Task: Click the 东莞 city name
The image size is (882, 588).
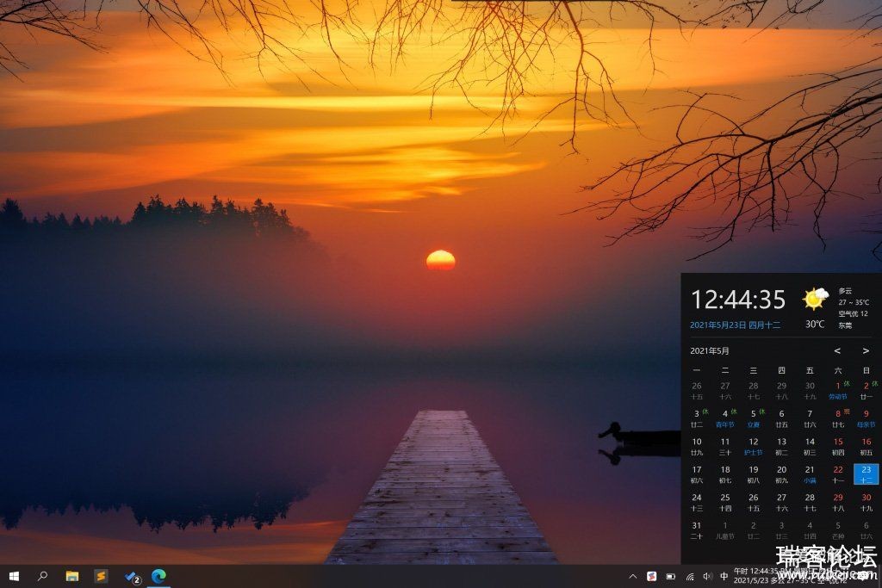Action: (x=845, y=325)
